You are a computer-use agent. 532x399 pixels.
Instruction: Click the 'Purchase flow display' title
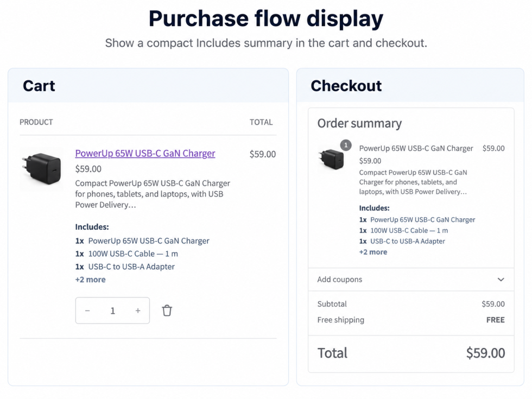pyautogui.click(x=266, y=18)
